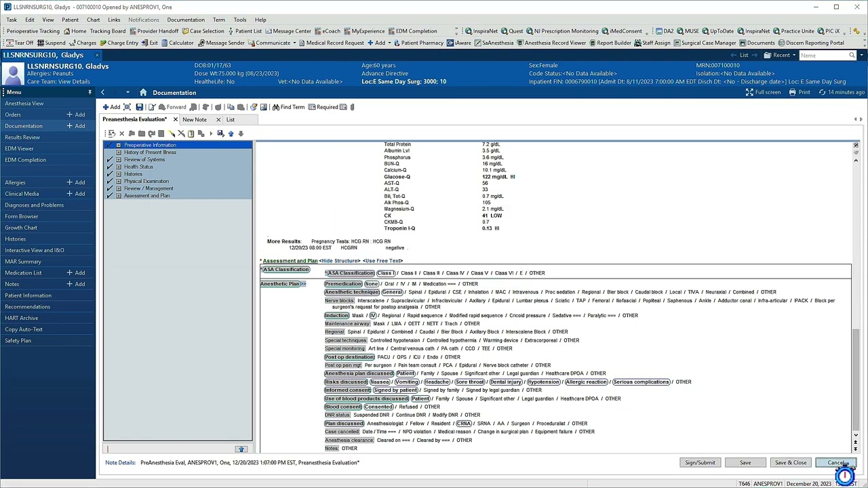Expand Histories section in tree
The height and width of the screenshot is (488, 868).
pyautogui.click(x=119, y=174)
